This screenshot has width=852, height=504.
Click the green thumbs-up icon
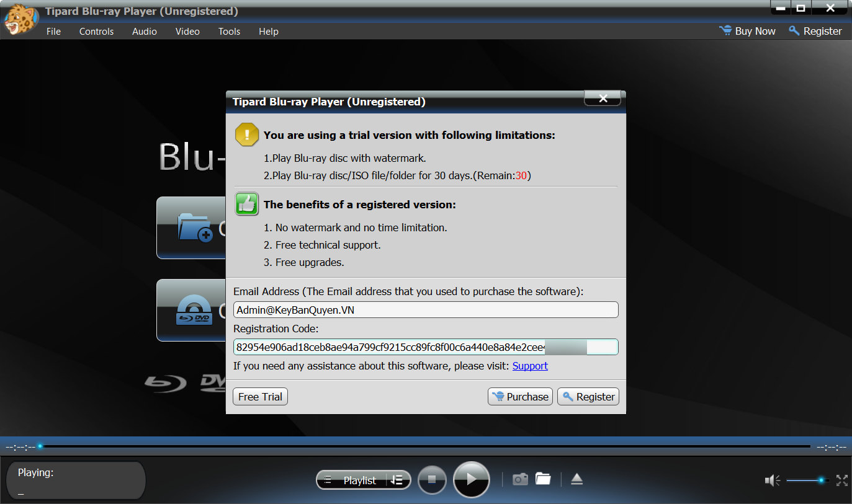[x=247, y=204]
